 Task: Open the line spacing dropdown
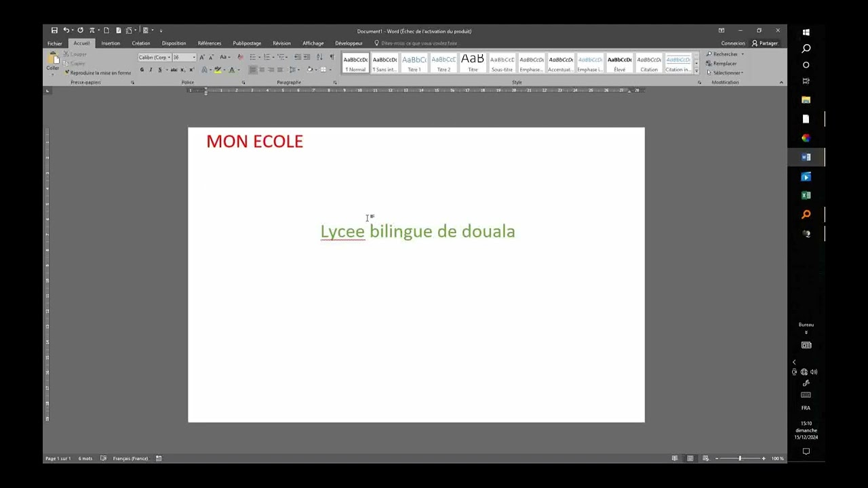(298, 70)
